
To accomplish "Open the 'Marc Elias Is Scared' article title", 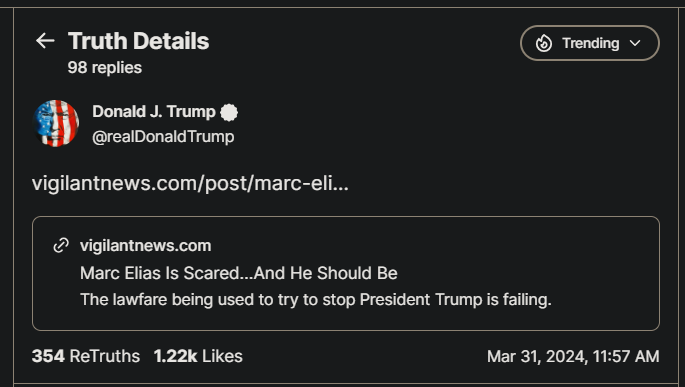I will (x=239, y=273).
